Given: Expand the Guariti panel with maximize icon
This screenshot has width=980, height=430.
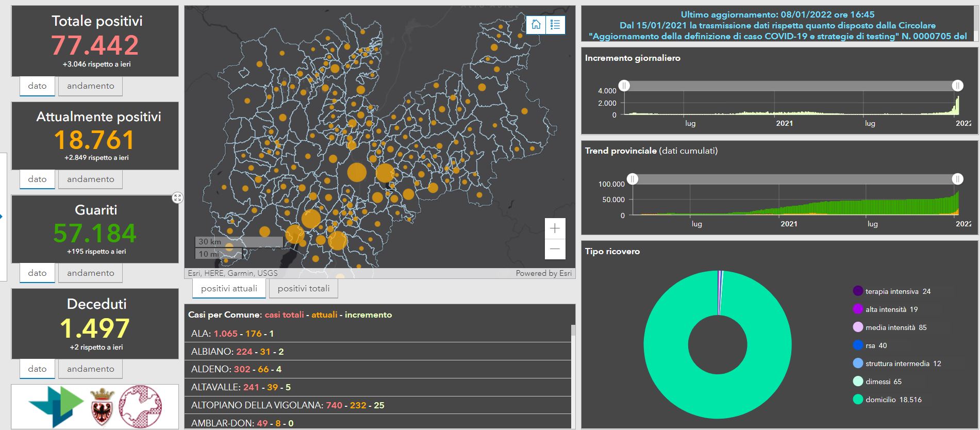Looking at the screenshot, I should pyautogui.click(x=177, y=198).
